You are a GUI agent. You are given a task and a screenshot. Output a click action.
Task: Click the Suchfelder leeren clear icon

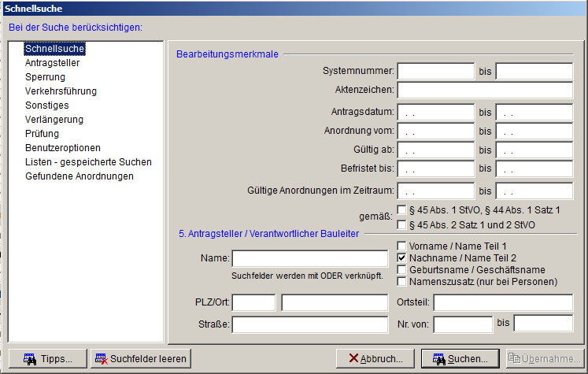102,359
